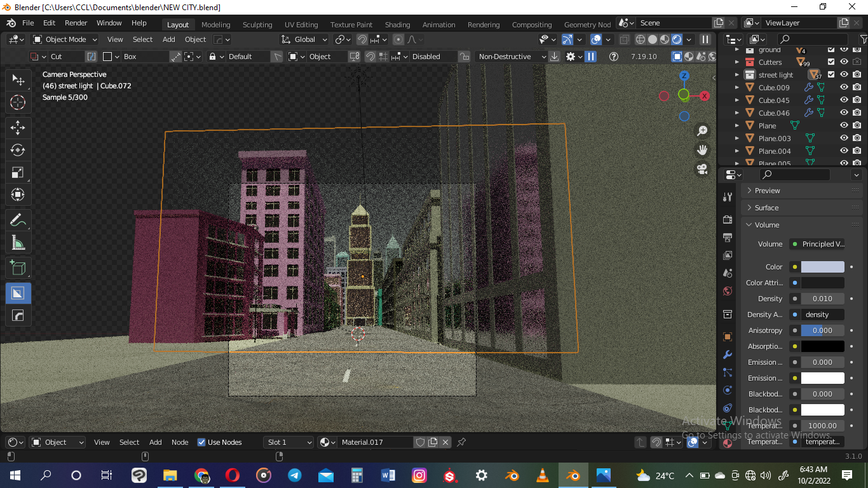868x488 pixels.
Task: Select the Move tool
Action: 18,127
